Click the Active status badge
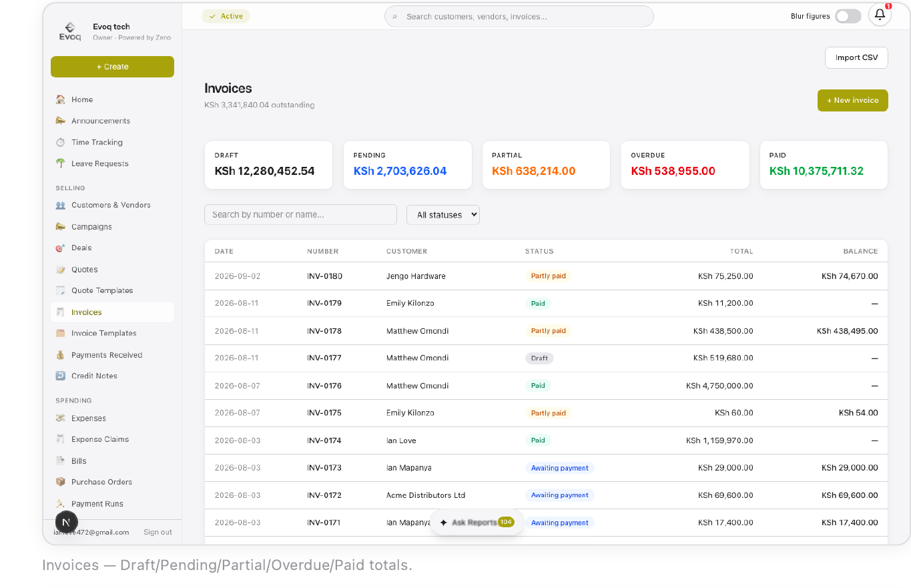The width and height of the screenshot is (911, 588). click(x=226, y=16)
